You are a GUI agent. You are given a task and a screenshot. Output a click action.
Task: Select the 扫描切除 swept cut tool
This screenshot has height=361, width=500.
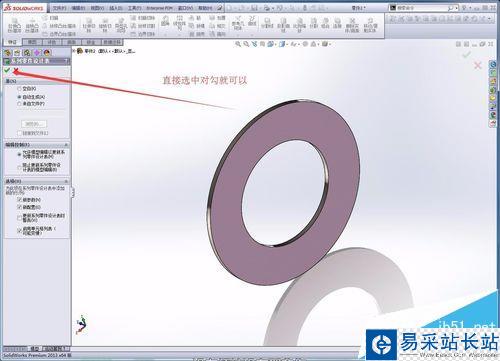pos(143,18)
